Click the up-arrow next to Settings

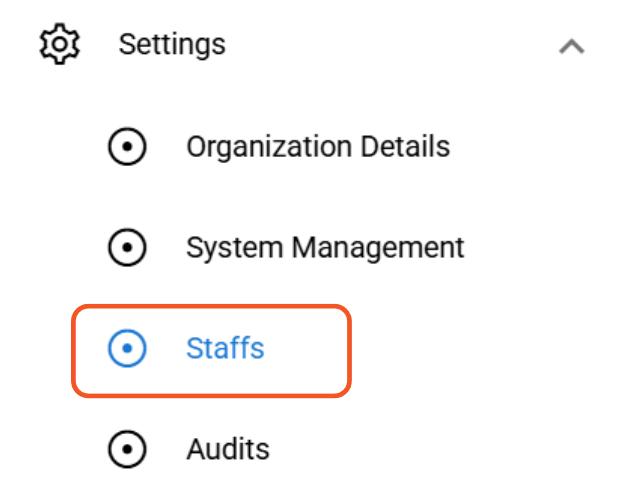[571, 46]
